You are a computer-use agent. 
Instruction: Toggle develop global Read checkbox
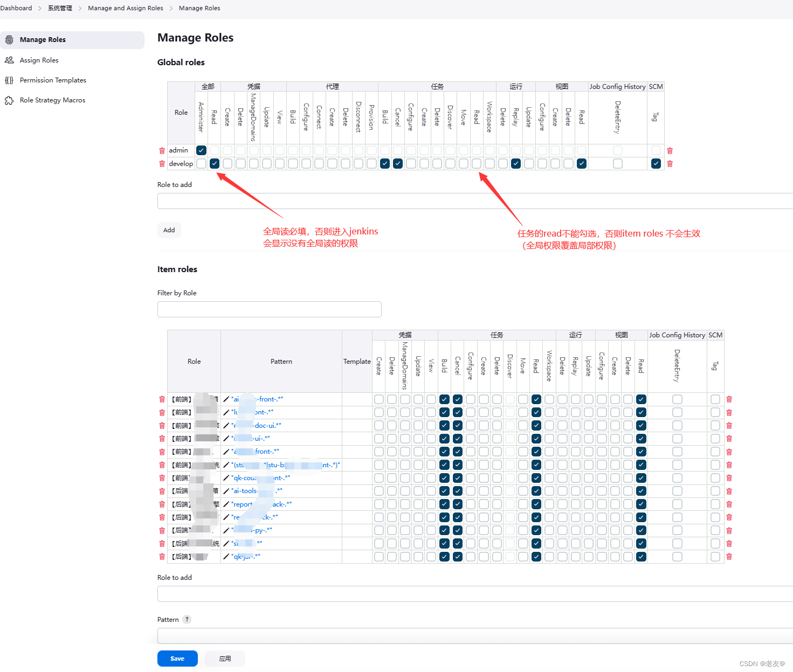(x=215, y=163)
